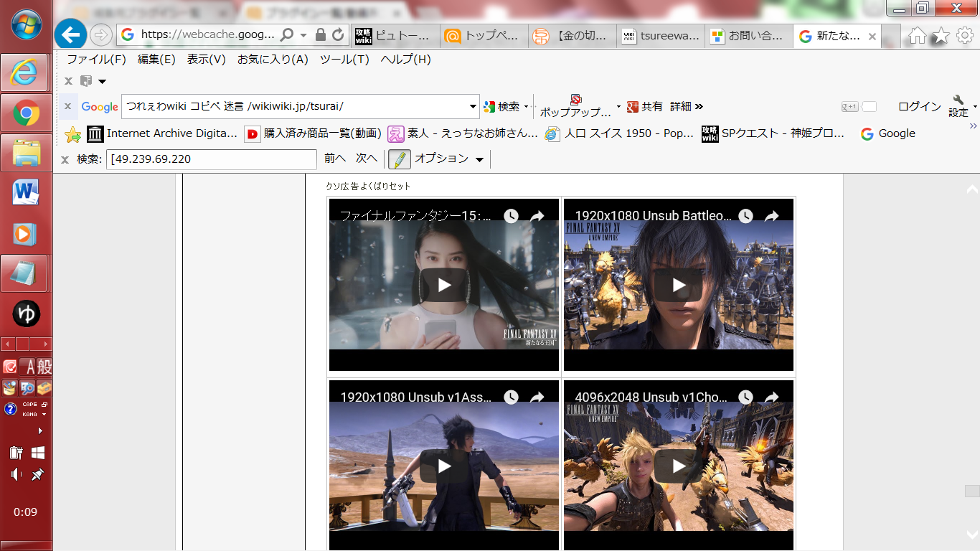Image resolution: width=980 pixels, height=551 pixels.
Task: Click the black ゆ taskbar icon
Action: (27, 314)
